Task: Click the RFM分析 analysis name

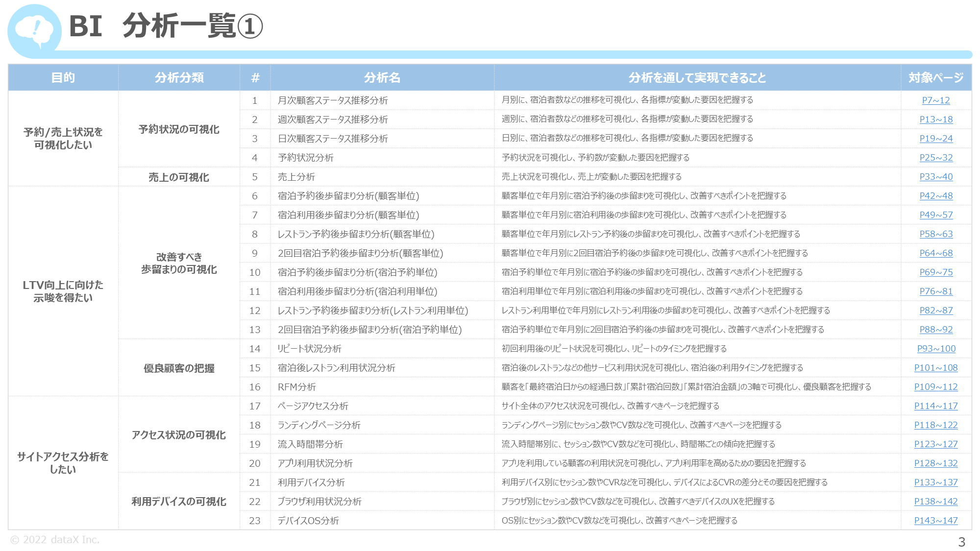Action: coord(297,387)
